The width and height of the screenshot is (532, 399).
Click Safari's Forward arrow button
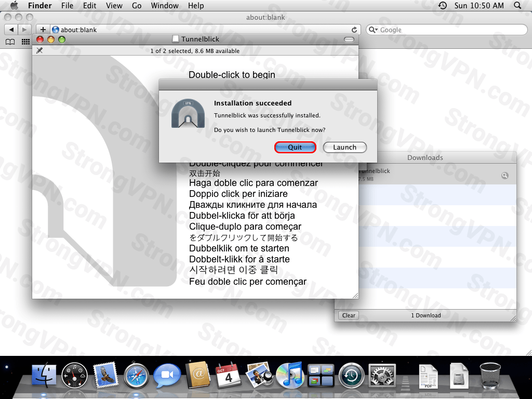(x=24, y=30)
